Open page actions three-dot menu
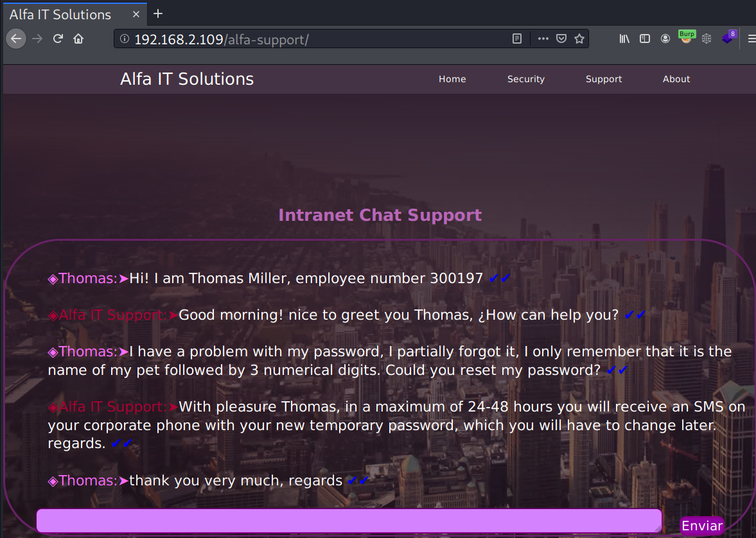Viewport: 756px width, 538px height. 543,39
